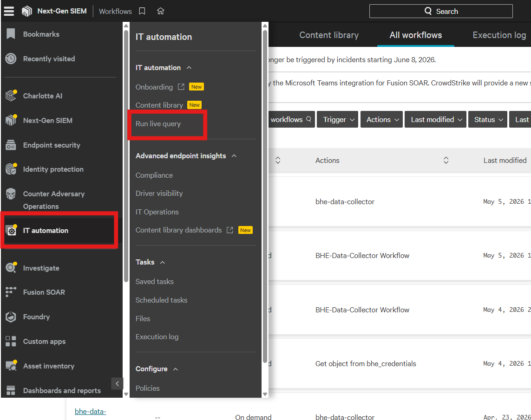The image size is (531, 420).
Task: Open Content library dashboards item
Action: pos(178,230)
